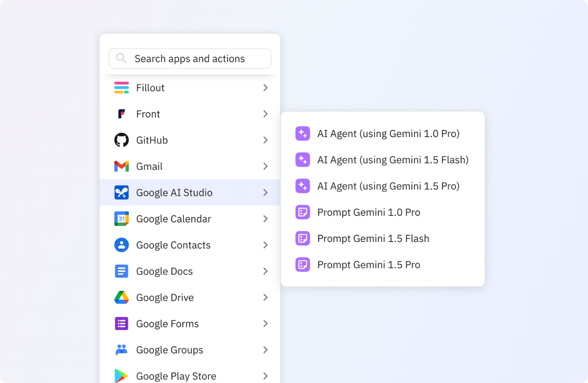Select the Google AI Studio label
588x383 pixels.
174,193
